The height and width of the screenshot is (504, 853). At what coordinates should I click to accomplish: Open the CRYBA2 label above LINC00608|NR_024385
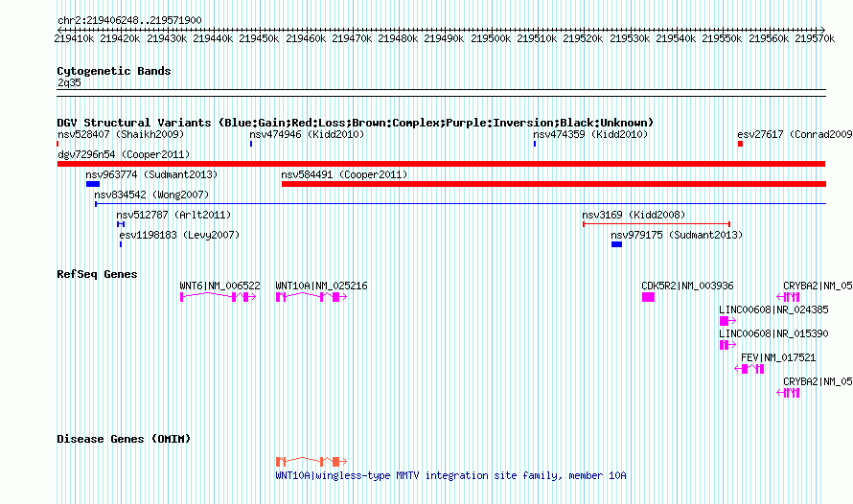point(818,286)
